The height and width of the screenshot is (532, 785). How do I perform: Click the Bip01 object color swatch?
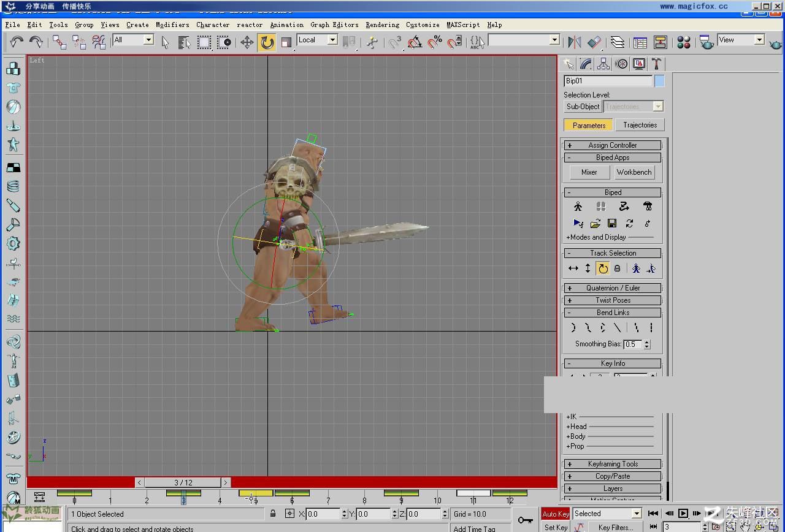coord(659,81)
